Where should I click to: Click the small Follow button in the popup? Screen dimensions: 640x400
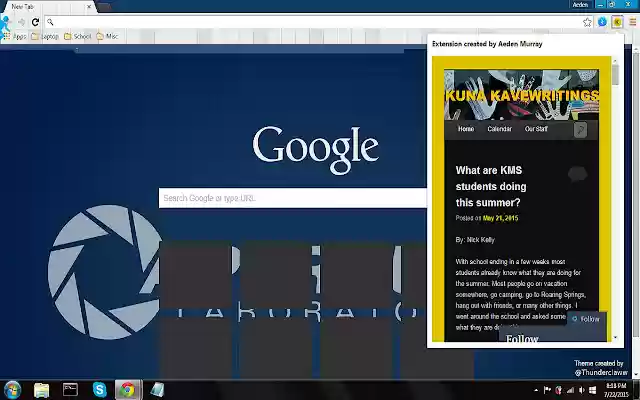click(x=586, y=319)
